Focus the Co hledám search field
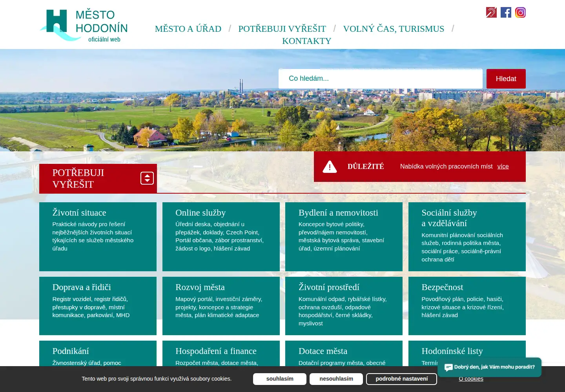 click(x=381, y=79)
